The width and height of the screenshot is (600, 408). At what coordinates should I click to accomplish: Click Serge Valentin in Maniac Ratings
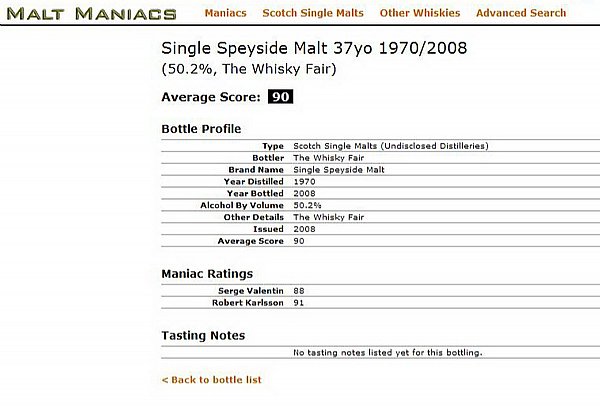click(x=251, y=291)
